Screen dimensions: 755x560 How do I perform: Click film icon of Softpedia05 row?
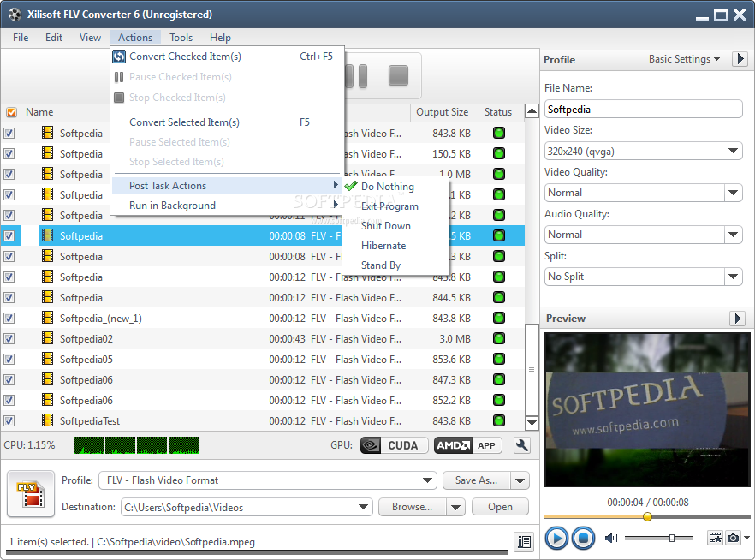(47, 359)
